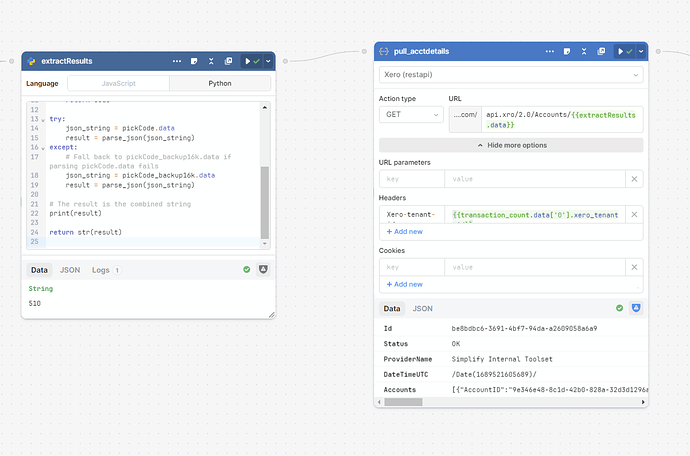Screen dimensions: 690x456
Task: Click the output value 510 in extractResults
Action: point(34,303)
